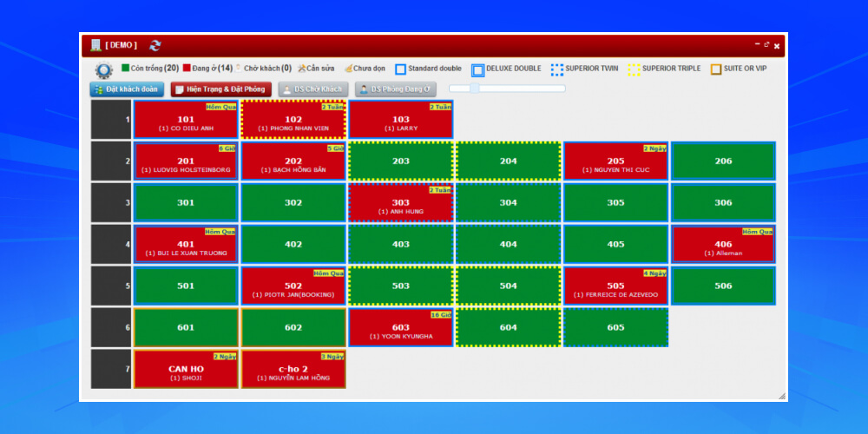
Task: Click the 'Standard double' blue square icon
Action: [x=400, y=69]
